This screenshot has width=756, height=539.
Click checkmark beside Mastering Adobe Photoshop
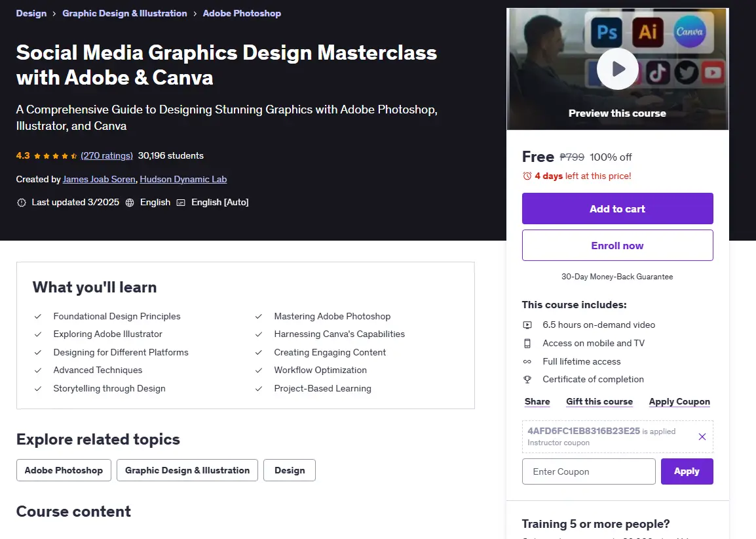click(x=258, y=317)
